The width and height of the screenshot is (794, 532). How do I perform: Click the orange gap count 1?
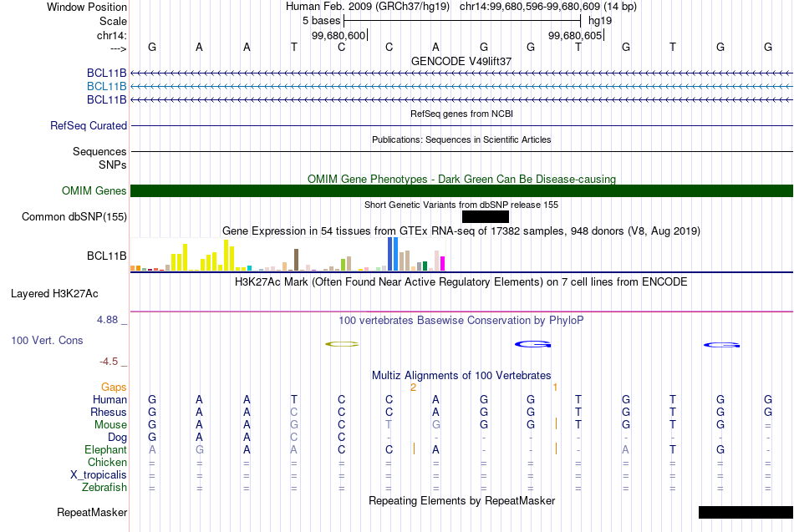tap(555, 388)
